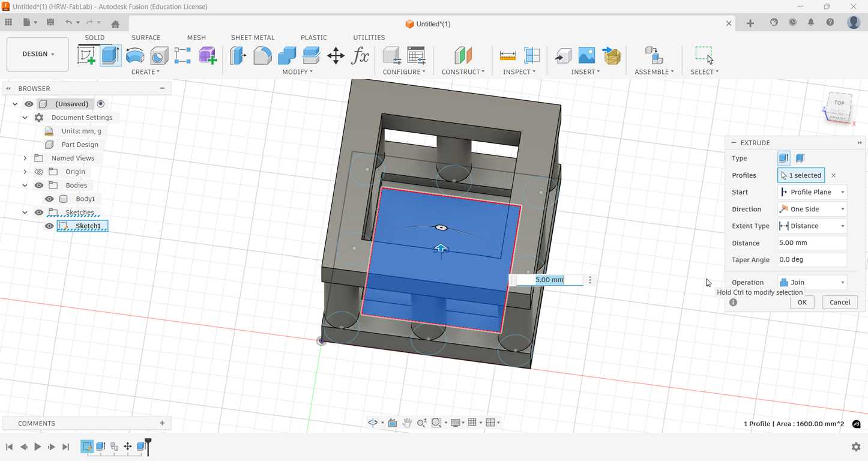Open the Help question mark menu

(830, 22)
